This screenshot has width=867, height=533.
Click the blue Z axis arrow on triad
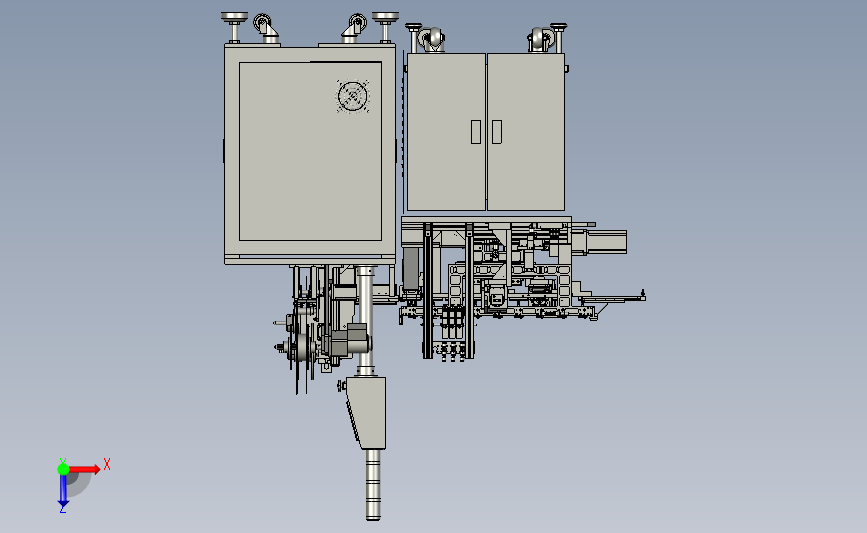point(63,492)
